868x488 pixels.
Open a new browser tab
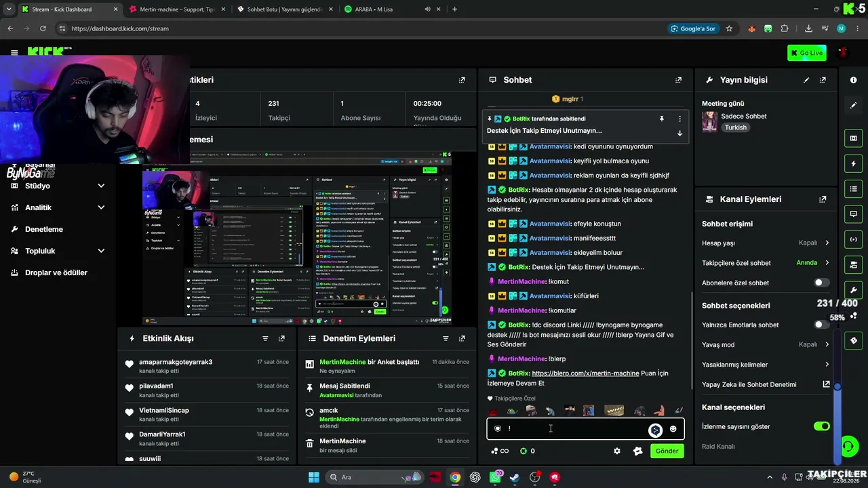tap(454, 9)
